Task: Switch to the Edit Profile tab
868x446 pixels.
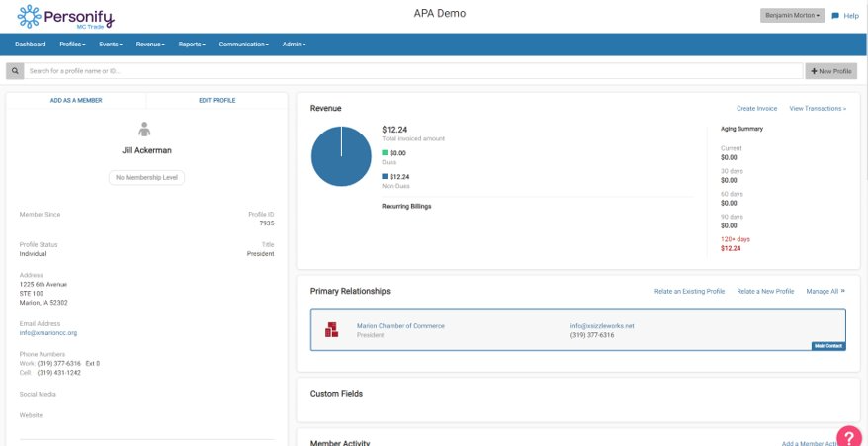Action: (217, 101)
